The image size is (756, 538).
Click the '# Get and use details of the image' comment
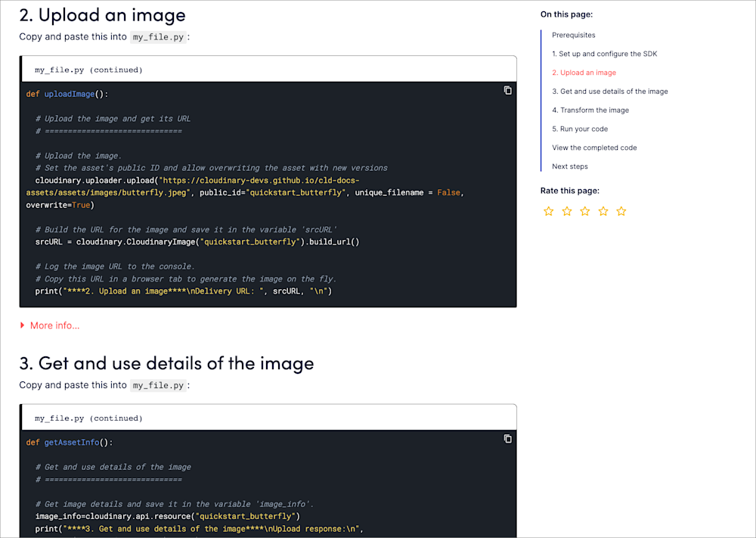point(113,467)
